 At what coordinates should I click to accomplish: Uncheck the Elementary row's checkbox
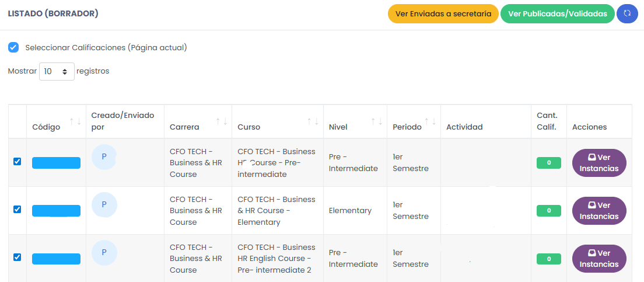(x=17, y=209)
